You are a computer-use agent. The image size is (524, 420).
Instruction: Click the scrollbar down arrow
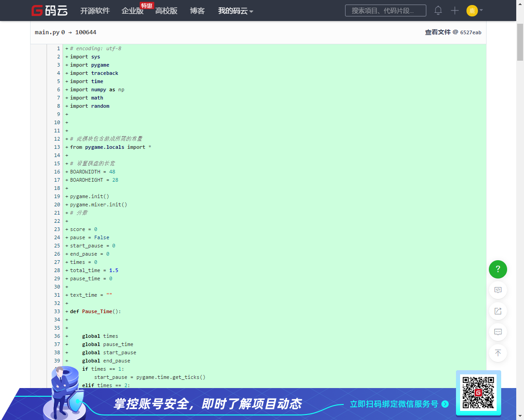(520, 417)
